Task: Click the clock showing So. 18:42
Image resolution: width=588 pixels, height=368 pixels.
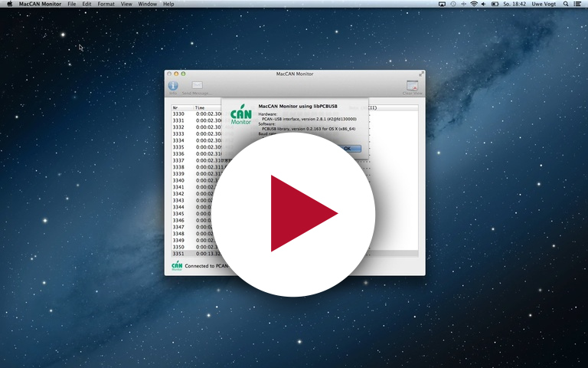Action: (514, 4)
